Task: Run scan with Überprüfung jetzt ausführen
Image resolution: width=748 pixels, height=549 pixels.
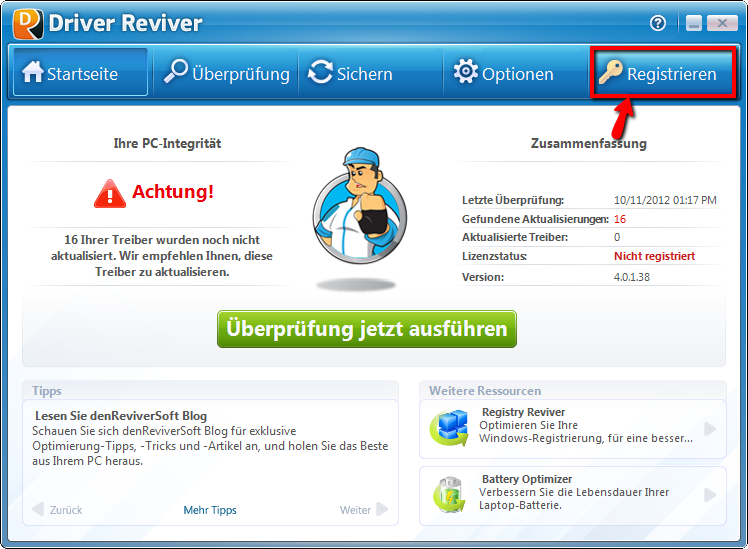Action: 367,329
